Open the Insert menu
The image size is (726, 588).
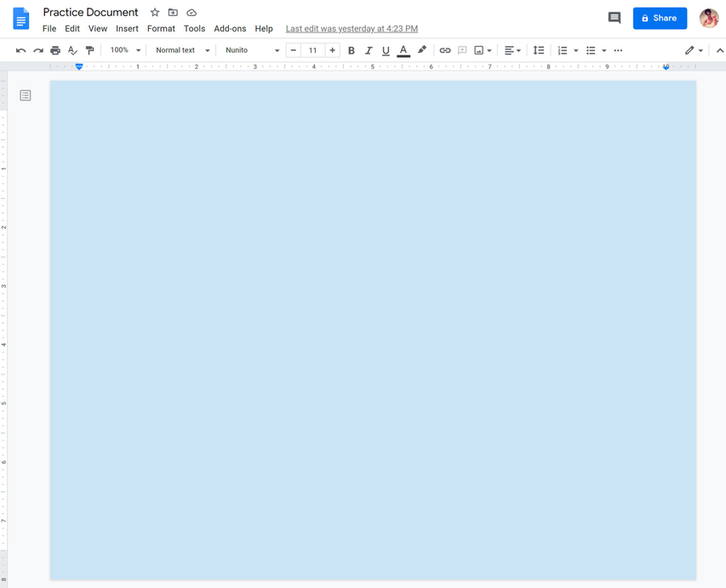click(127, 28)
